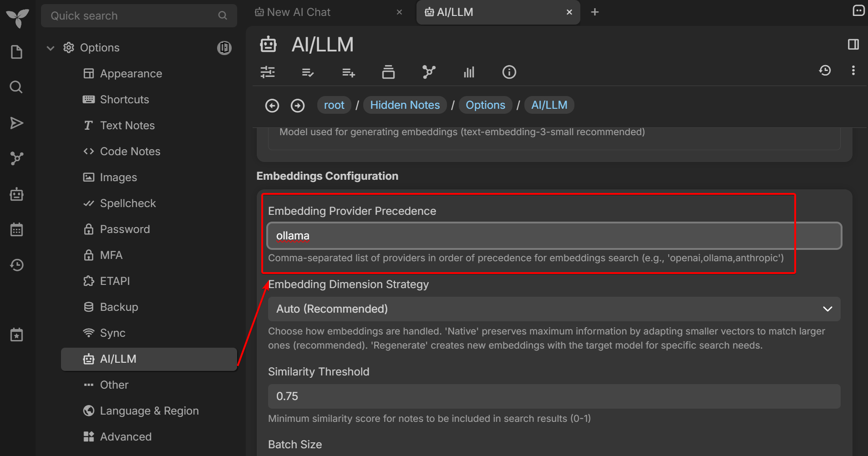Add a new tab with plus button

pos(594,12)
